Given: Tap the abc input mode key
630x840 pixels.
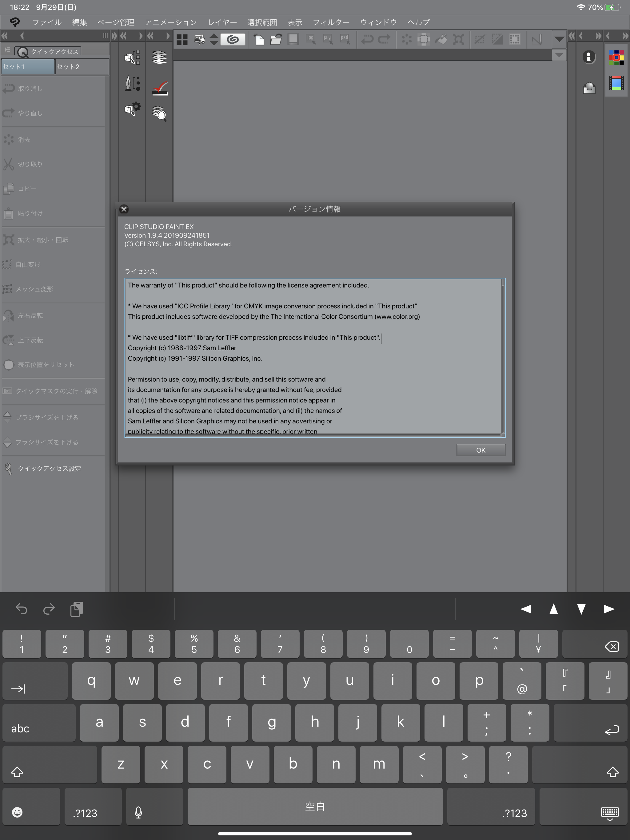Looking at the screenshot, I should tap(39, 723).
